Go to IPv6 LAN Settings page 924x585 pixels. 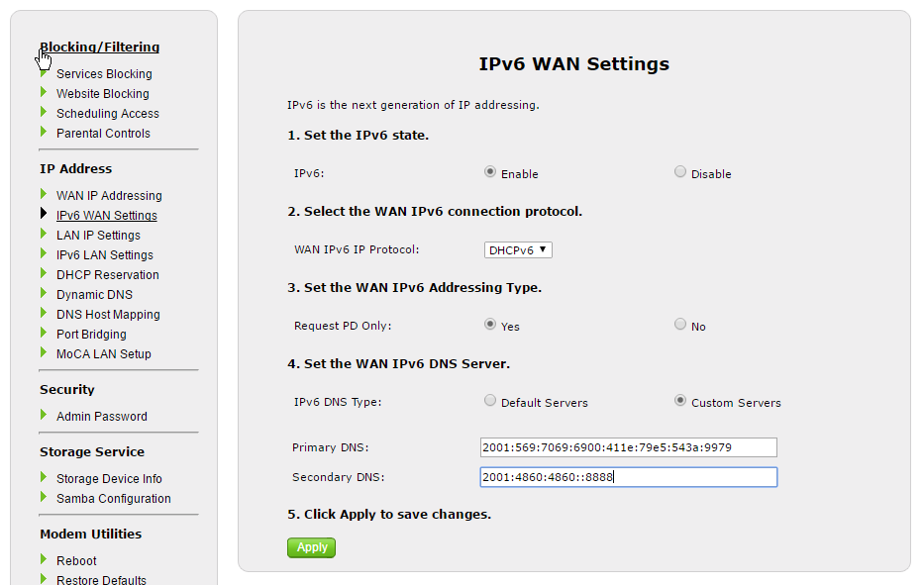104,255
